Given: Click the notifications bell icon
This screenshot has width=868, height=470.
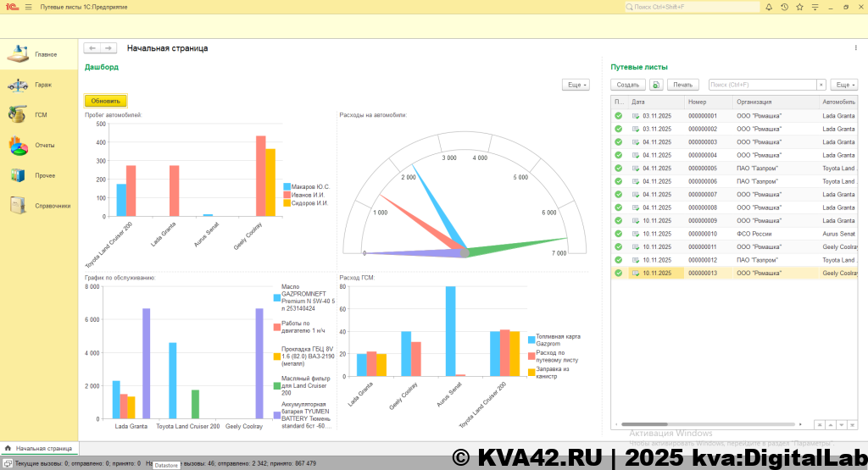Looking at the screenshot, I should (x=768, y=7).
